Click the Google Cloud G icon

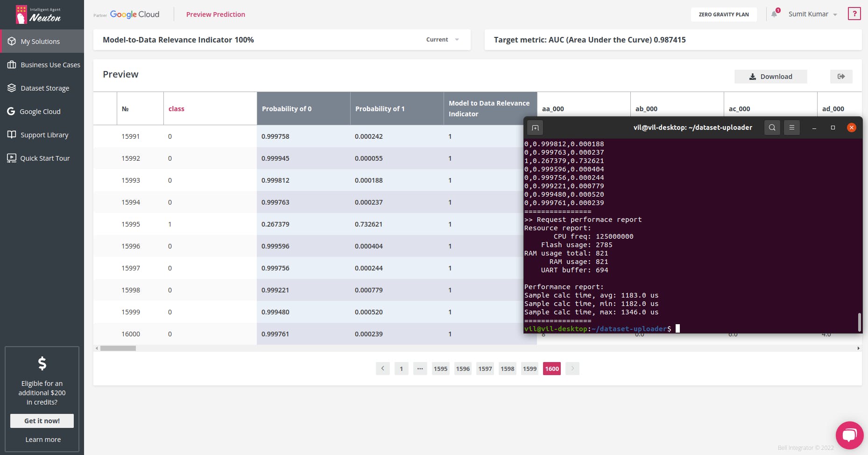(x=11, y=111)
